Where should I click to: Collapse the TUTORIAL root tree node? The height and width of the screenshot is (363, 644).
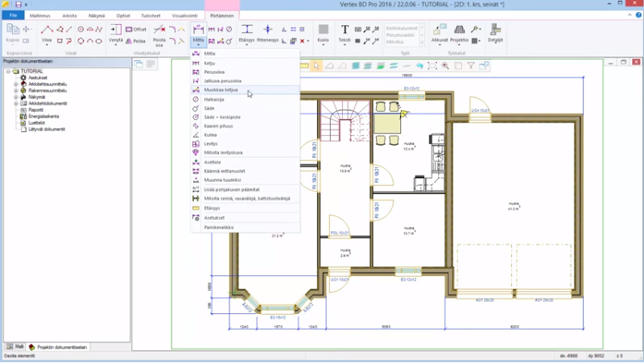click(7, 71)
